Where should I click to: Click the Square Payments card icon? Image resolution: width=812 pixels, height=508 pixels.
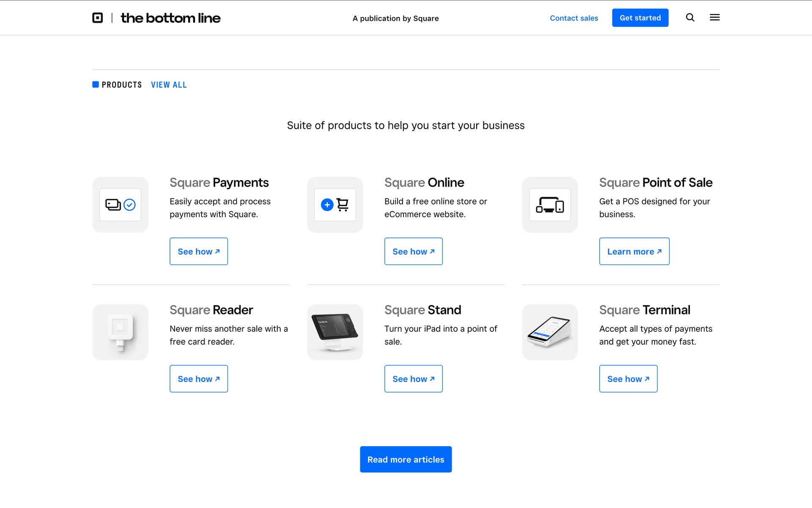point(120,205)
